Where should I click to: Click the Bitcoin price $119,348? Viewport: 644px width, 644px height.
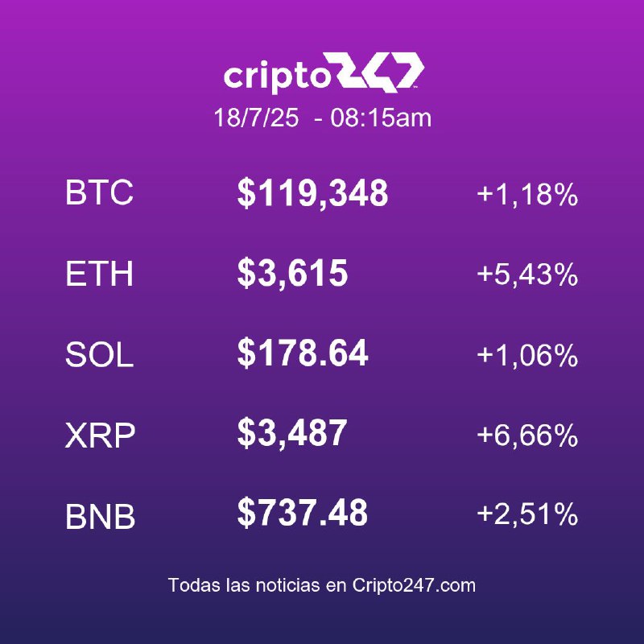(312, 193)
